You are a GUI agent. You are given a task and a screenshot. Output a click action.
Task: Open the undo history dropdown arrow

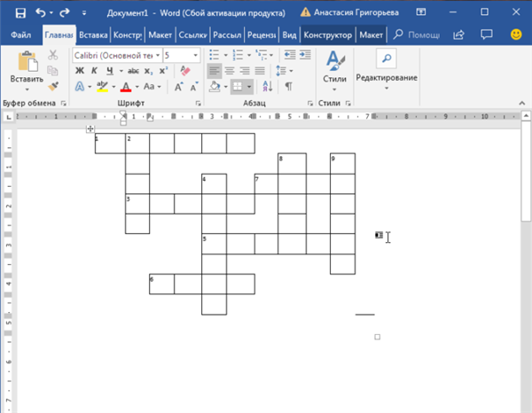click(x=51, y=13)
